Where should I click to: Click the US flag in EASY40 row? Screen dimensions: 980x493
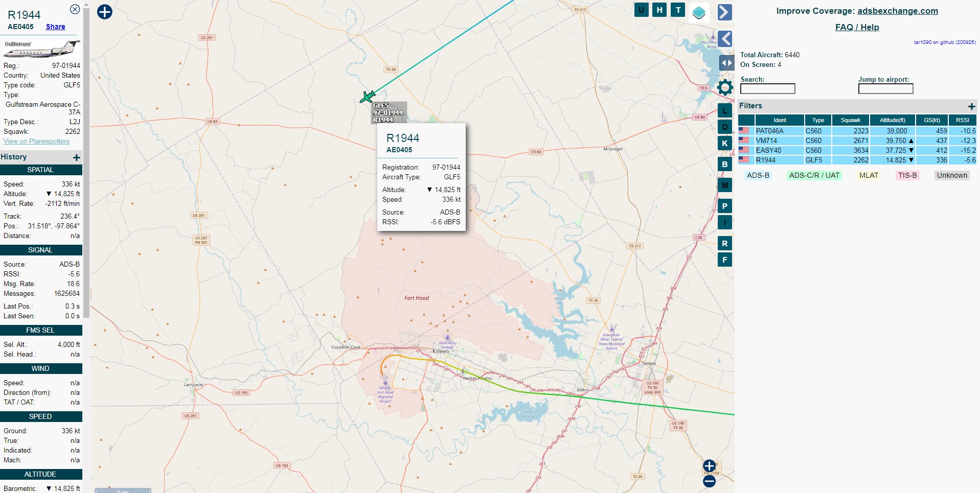(x=744, y=150)
